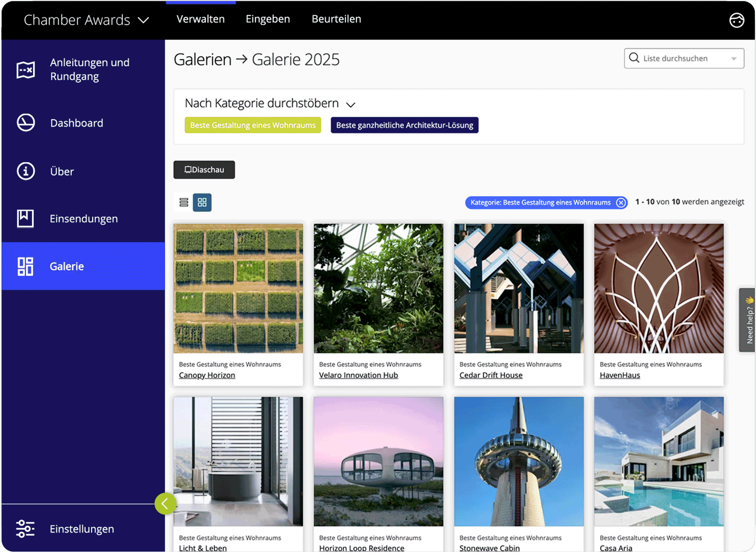
Task: Open the Anleitungen und Rundgang map icon
Action: [26, 70]
